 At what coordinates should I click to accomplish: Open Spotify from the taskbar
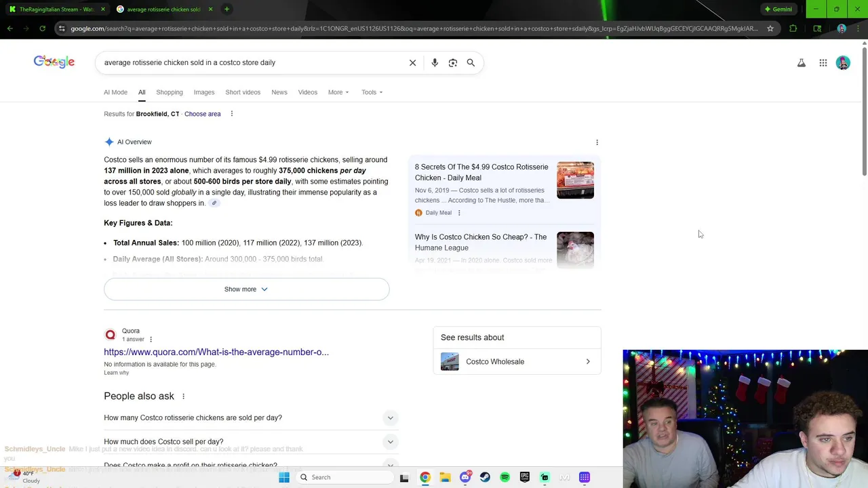505,477
